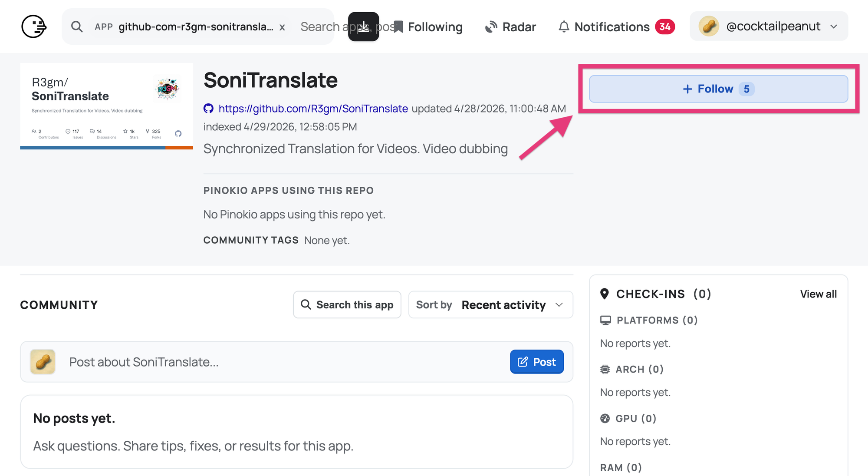Image resolution: width=868 pixels, height=476 pixels.
Task: Click the PLATFORMS (0) label
Action: 657,321
